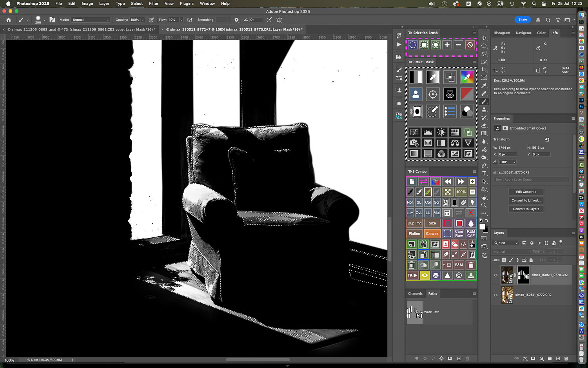Click the TK9 Combo Flatten button
This screenshot has height=368, width=588.
point(414,234)
